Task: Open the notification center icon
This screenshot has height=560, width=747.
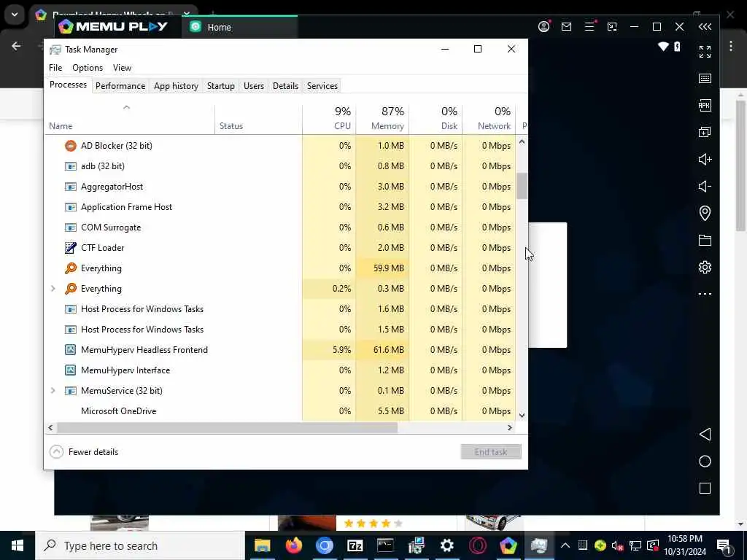Action: [x=724, y=545]
